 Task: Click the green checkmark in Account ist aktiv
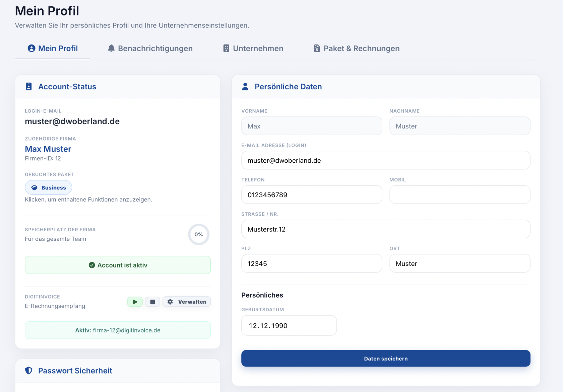[x=92, y=265]
